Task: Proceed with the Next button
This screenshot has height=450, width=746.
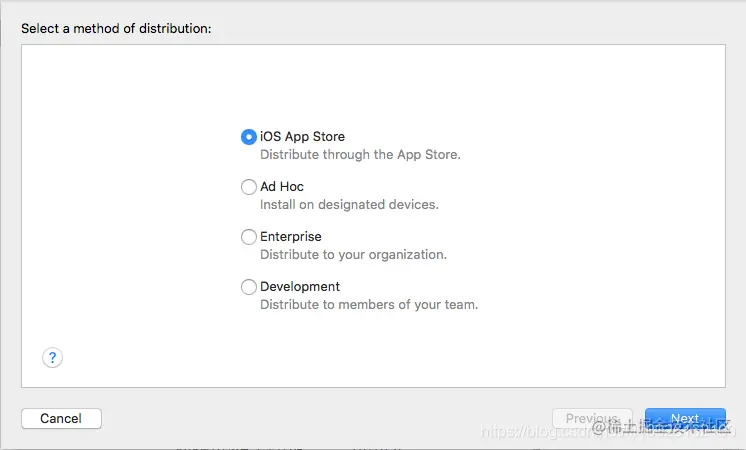Action: (x=685, y=419)
